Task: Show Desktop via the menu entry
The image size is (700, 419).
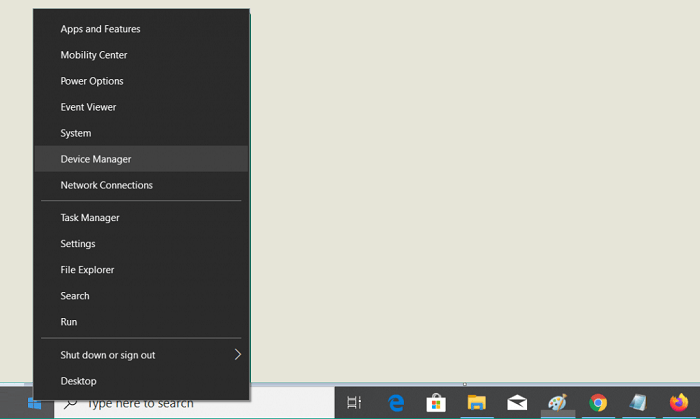Action: tap(141, 381)
